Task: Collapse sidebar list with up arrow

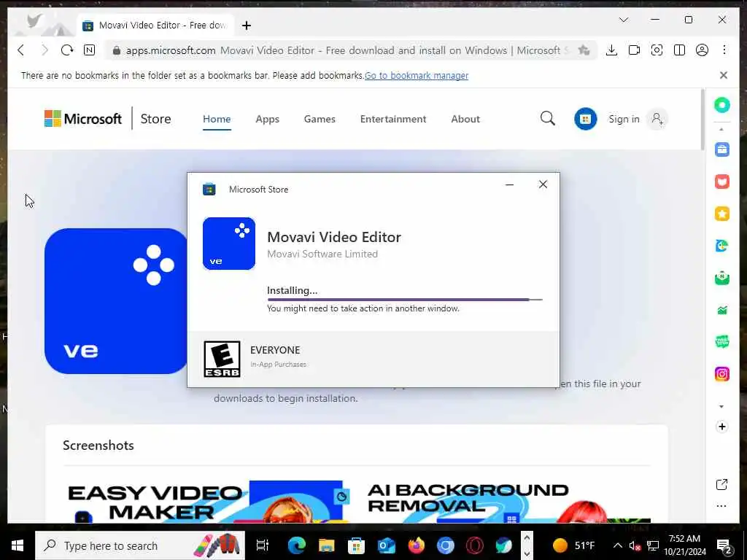Action: [x=721, y=129]
